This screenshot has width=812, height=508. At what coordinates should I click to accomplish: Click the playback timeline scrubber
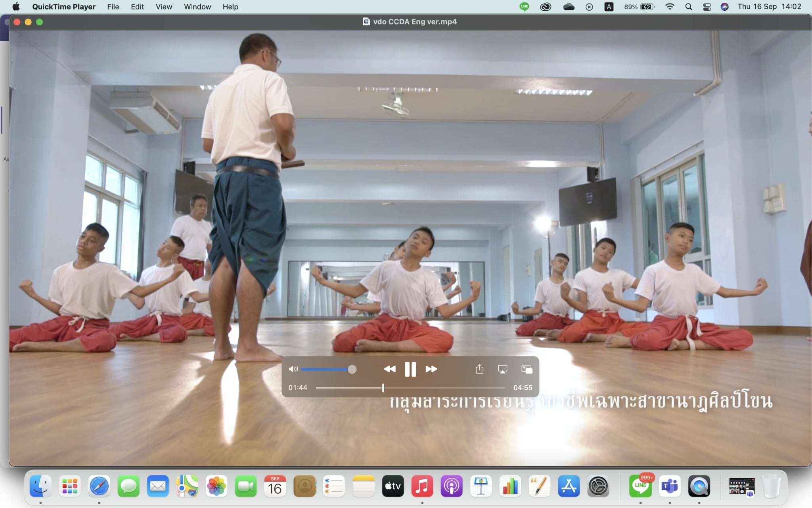(x=383, y=388)
